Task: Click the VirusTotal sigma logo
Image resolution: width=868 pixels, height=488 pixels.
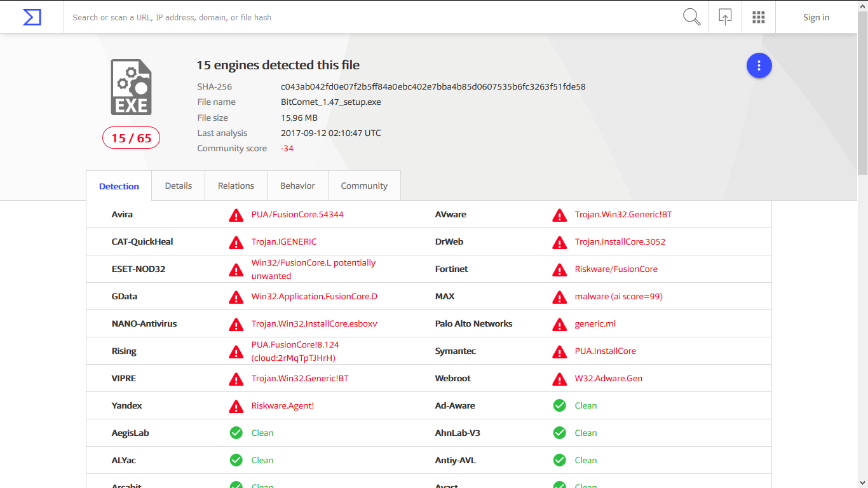Action: 32,17
